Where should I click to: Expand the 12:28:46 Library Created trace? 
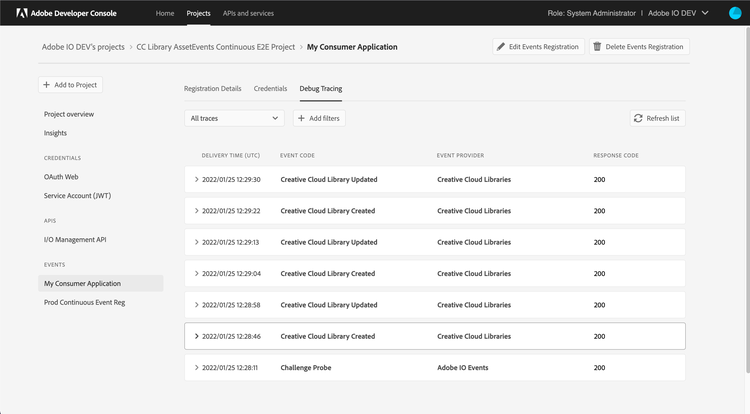(196, 336)
